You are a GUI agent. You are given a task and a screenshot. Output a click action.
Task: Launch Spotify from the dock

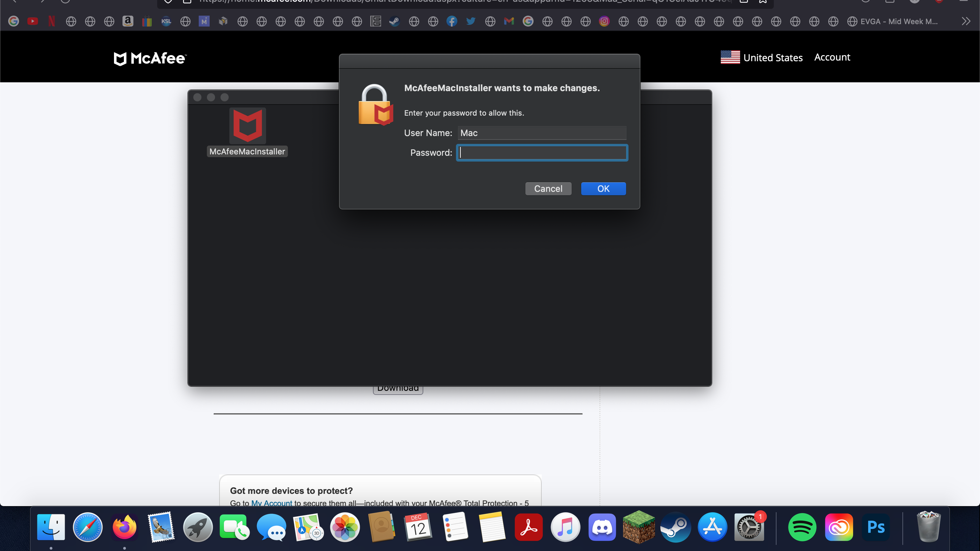802,527
